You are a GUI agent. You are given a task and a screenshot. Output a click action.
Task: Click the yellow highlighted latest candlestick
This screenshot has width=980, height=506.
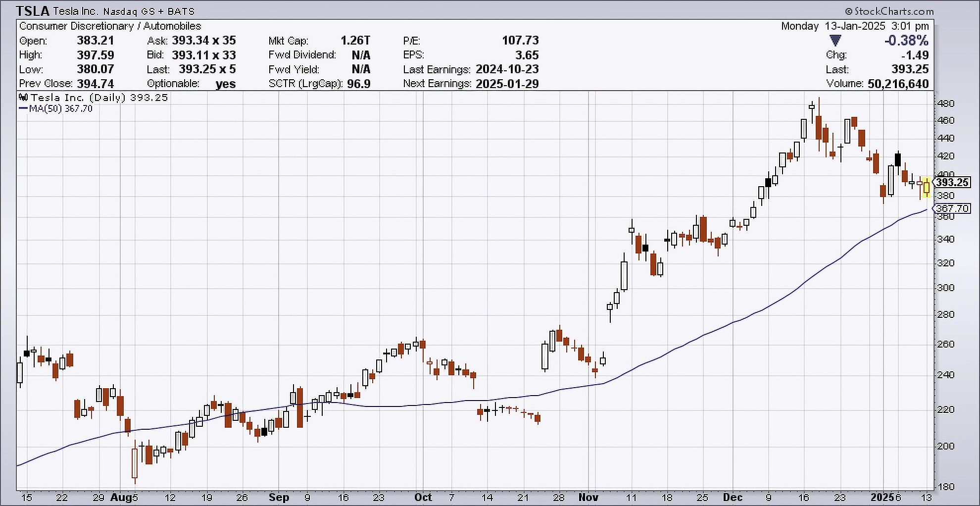tap(926, 188)
